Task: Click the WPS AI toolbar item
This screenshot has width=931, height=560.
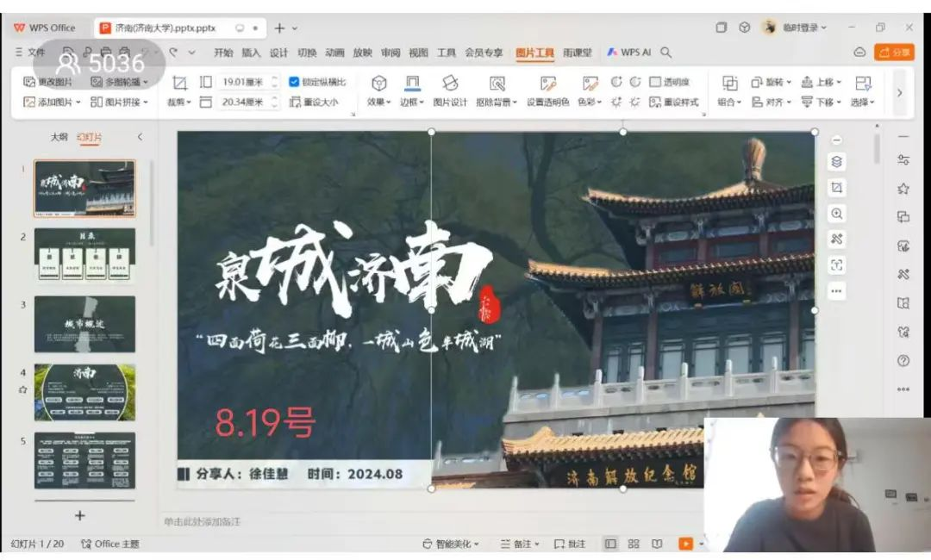Action: 628,53
